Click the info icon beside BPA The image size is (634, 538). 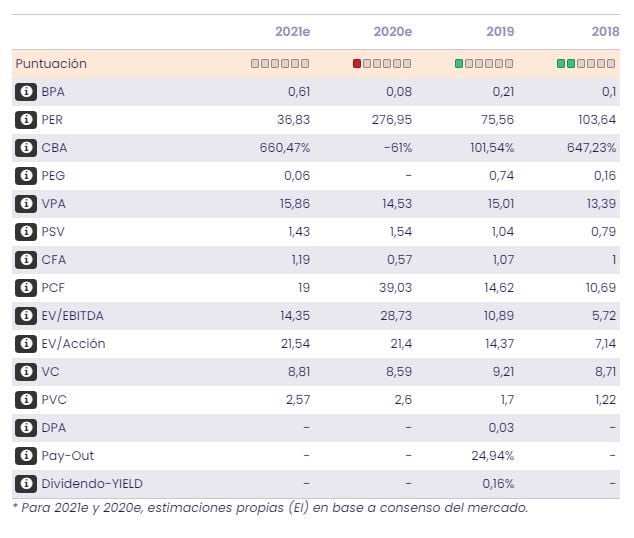click(x=25, y=92)
